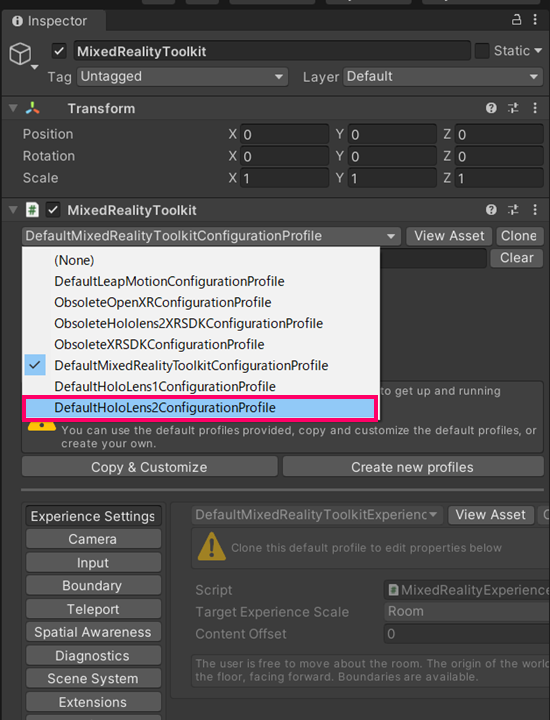Open the configuration profile dropdown
This screenshot has height=720, width=550.
(x=211, y=236)
